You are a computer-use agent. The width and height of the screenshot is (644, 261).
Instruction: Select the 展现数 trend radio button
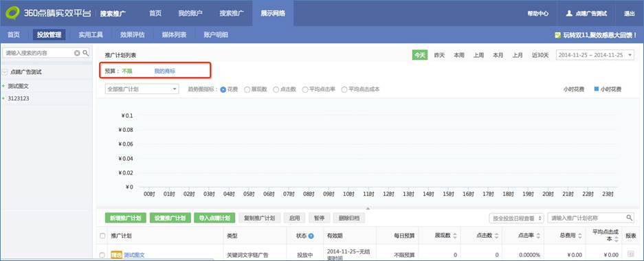[x=247, y=89]
